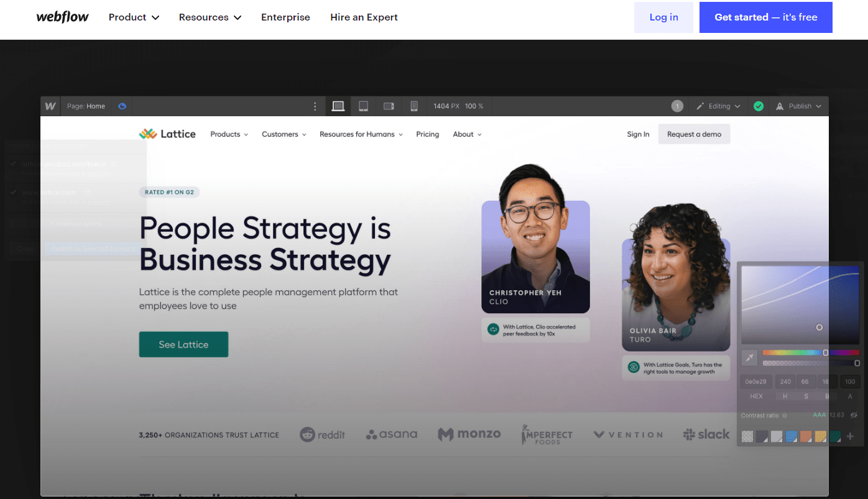
Task: Select the blue color swatch
Action: [791, 436]
